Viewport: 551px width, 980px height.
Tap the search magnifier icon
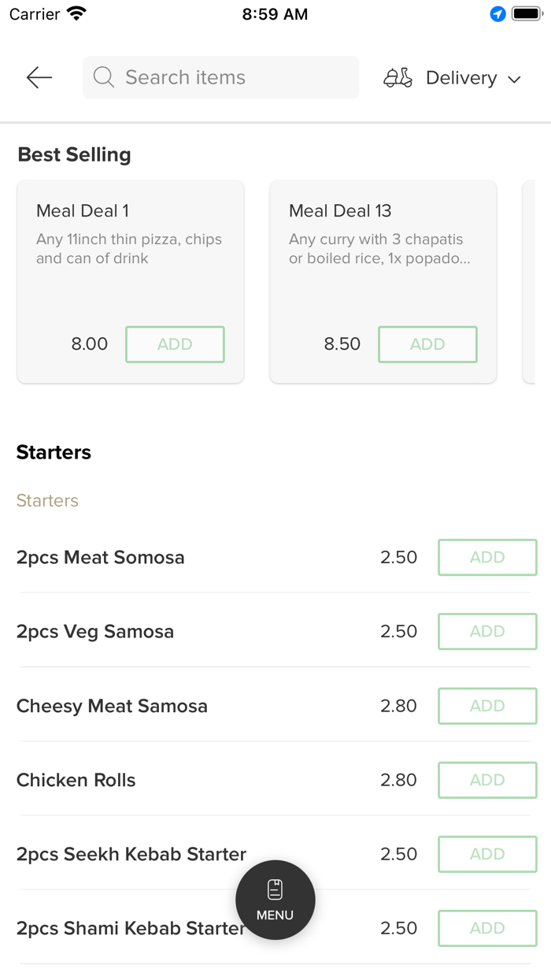point(103,77)
